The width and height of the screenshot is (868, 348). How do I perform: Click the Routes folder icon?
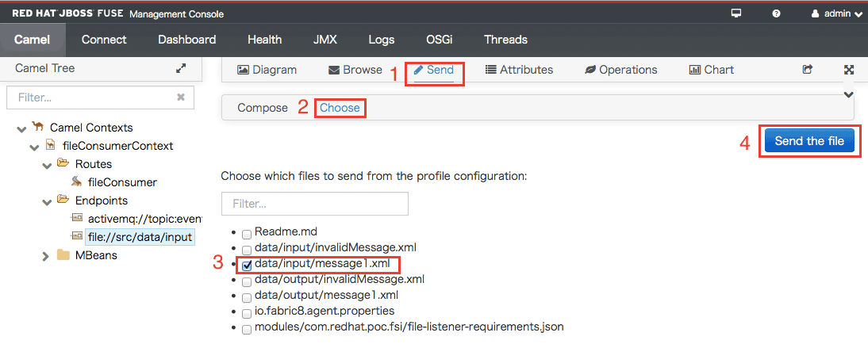point(63,164)
